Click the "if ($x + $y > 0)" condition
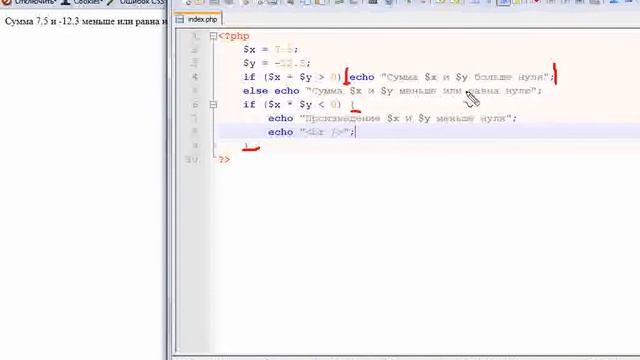640x360 pixels. pos(292,77)
